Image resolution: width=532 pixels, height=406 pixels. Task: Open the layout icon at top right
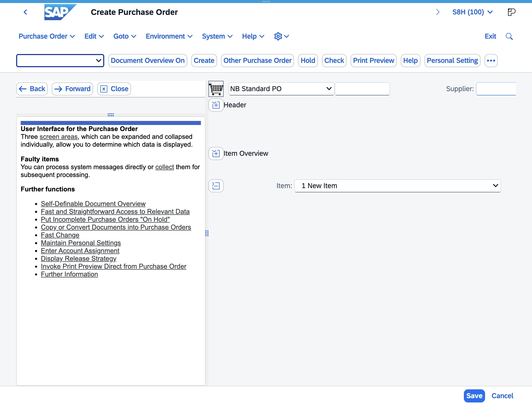point(511,12)
